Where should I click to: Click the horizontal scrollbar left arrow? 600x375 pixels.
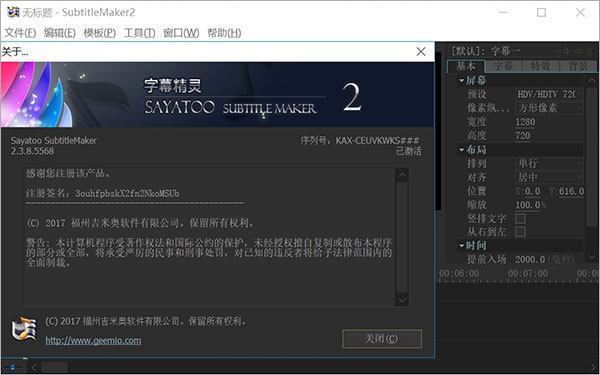(34, 367)
